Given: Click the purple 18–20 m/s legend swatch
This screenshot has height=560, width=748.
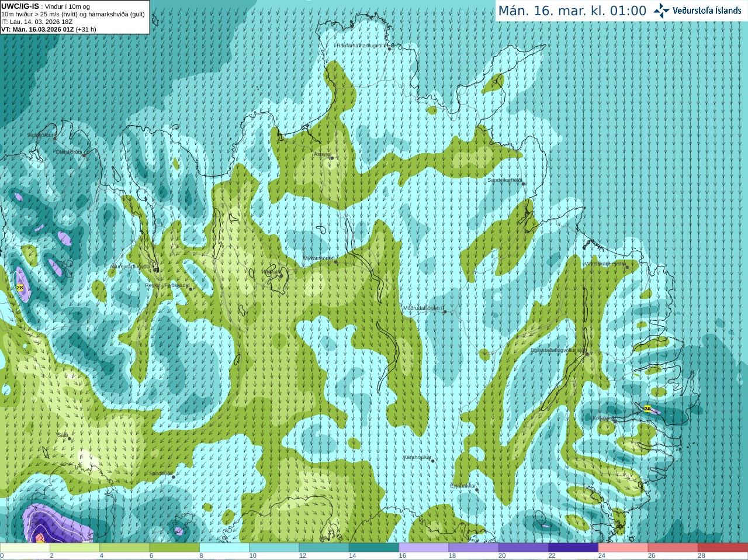Looking at the screenshot, I should point(474,548).
